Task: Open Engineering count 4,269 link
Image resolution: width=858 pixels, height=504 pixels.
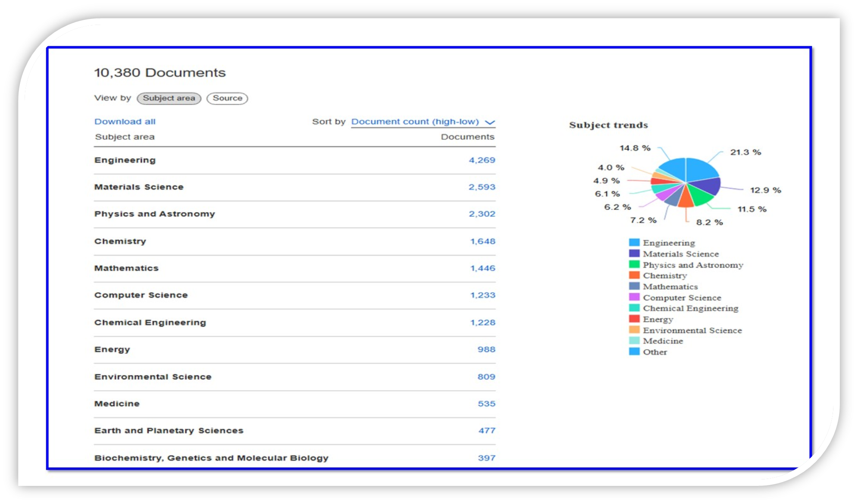Action: (x=482, y=160)
